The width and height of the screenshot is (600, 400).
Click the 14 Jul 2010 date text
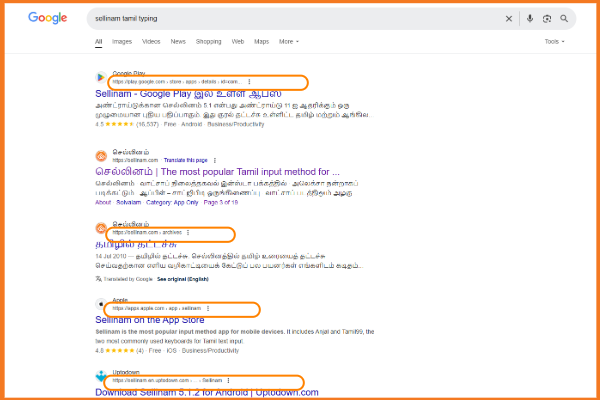pyautogui.click(x=111, y=256)
